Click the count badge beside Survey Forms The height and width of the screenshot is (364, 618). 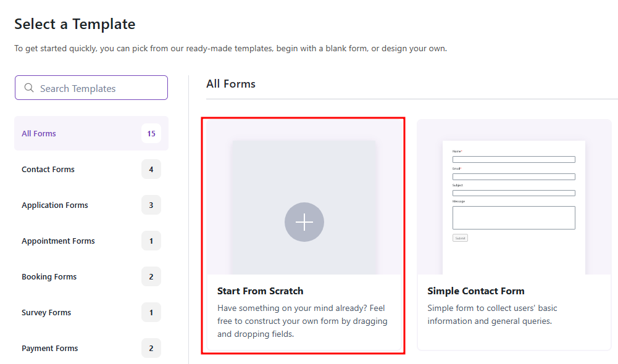(151, 312)
